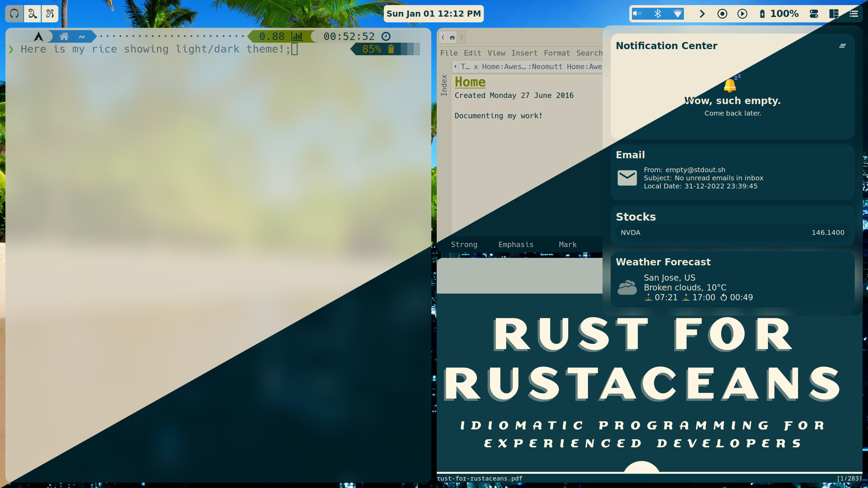Select the first workspace tag icon
The image size is (868, 488).
(14, 14)
